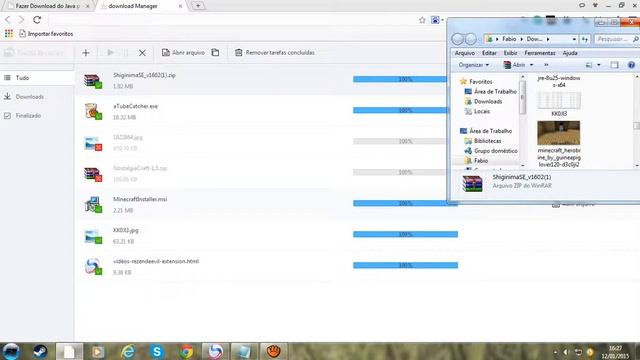
Task: Click the X icon to cancel the selected download
Action: [142, 53]
